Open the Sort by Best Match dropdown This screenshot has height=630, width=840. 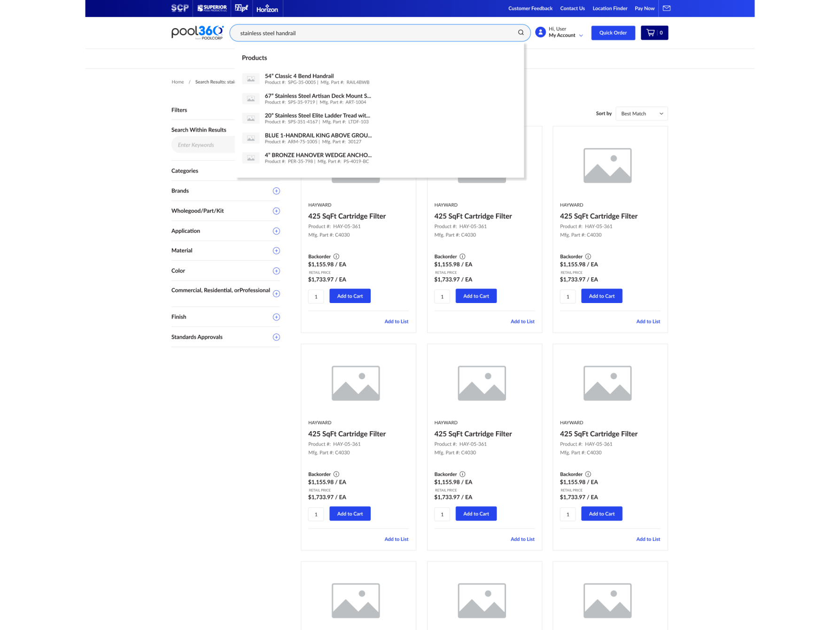coord(641,114)
